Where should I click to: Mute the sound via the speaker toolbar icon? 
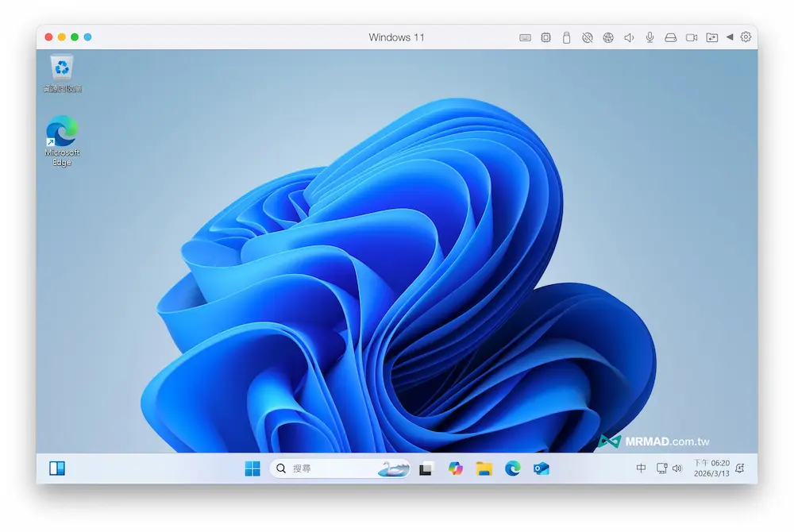(628, 37)
